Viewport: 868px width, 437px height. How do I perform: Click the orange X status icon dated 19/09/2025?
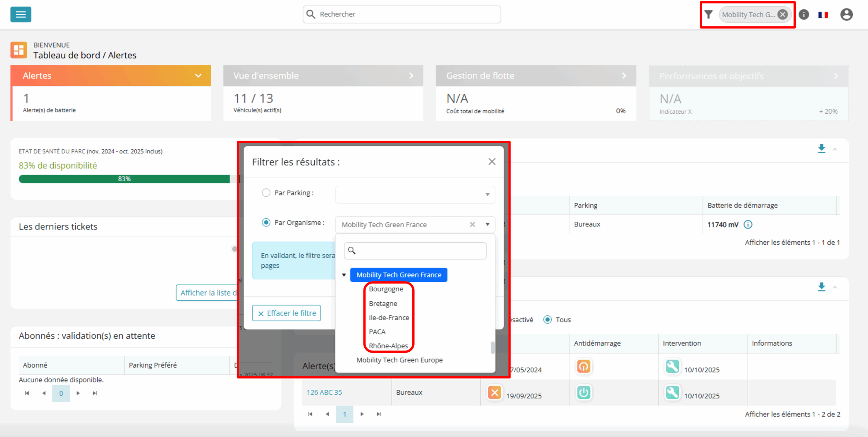pyautogui.click(x=494, y=392)
